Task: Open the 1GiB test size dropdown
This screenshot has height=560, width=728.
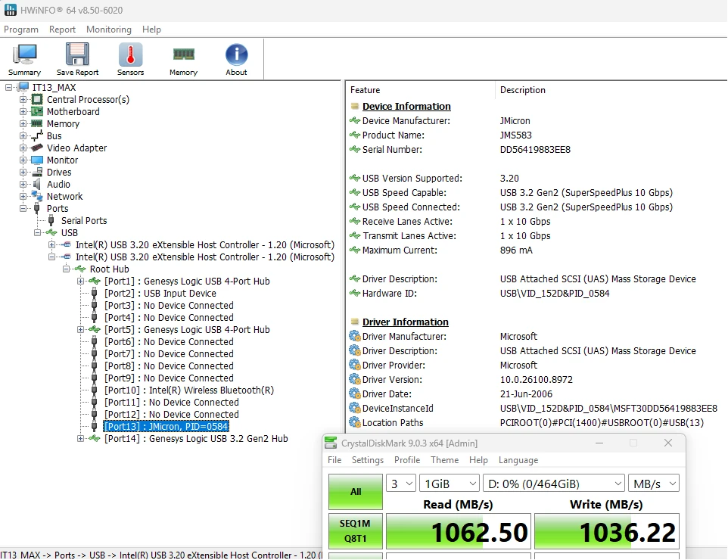Action: click(449, 484)
